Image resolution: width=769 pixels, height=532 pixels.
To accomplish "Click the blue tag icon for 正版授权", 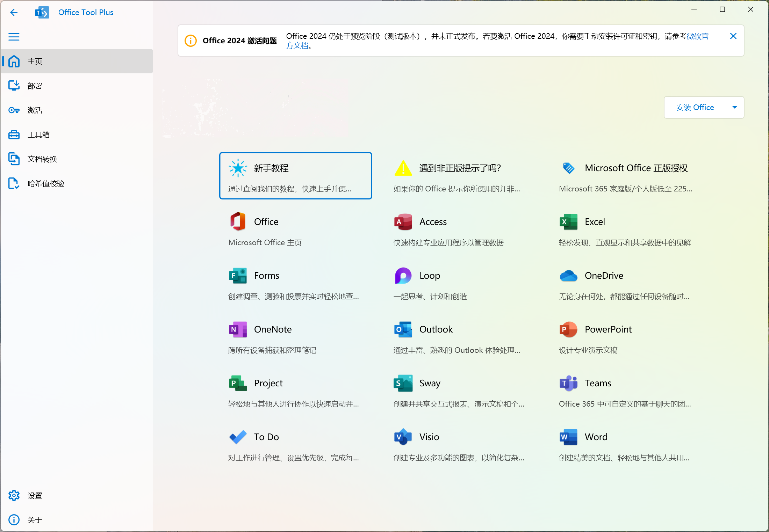I will coord(569,168).
